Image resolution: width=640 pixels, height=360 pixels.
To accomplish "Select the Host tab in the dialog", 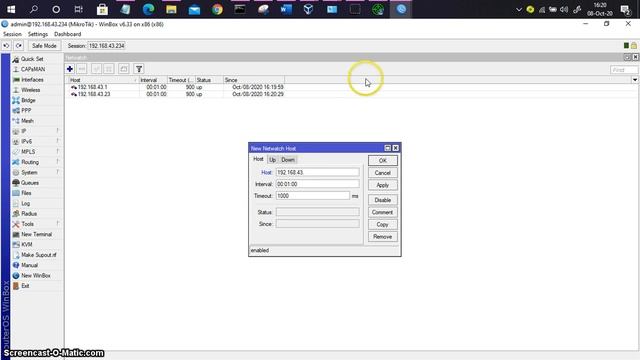I will coord(258,159).
